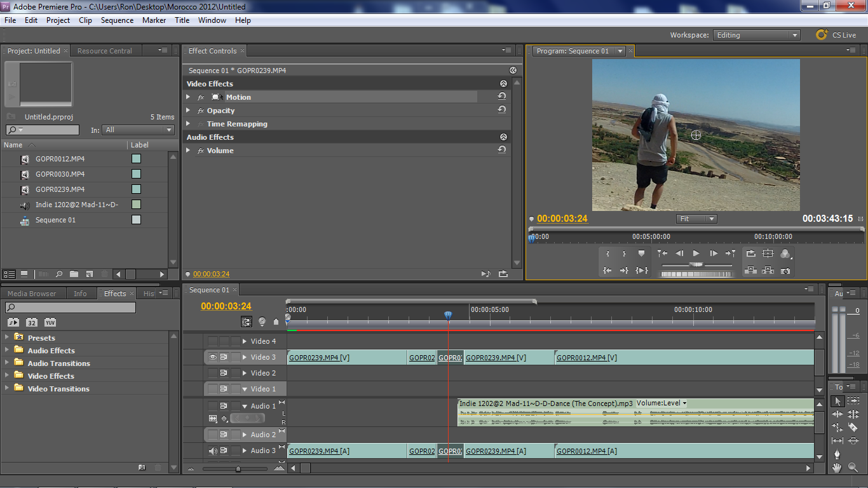Step forward one frame in Program monitor

tap(713, 253)
